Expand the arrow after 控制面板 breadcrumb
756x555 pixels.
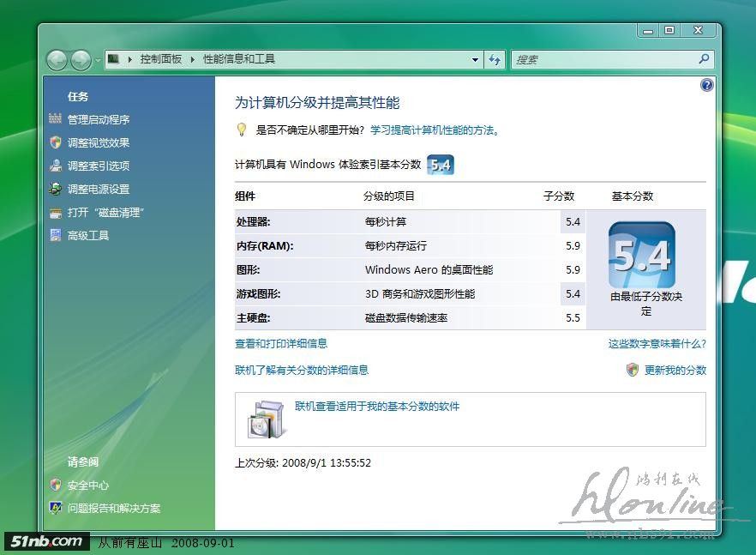pyautogui.click(x=192, y=59)
